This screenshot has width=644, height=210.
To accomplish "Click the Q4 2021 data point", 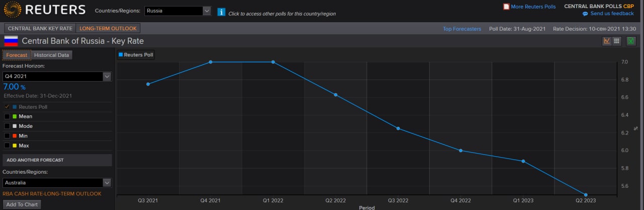I will 210,62.
